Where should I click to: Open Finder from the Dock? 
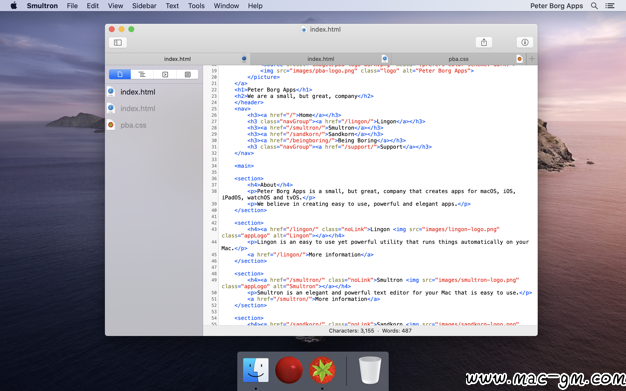pos(256,370)
